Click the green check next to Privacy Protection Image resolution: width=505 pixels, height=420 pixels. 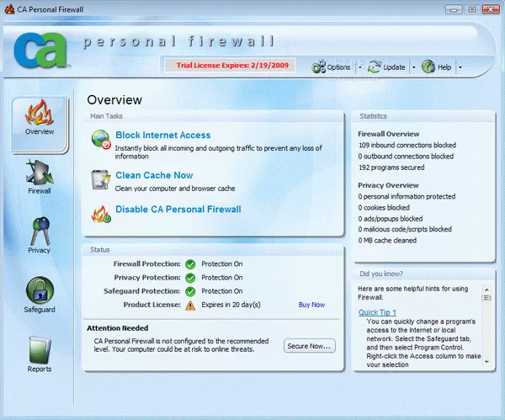[x=190, y=278]
